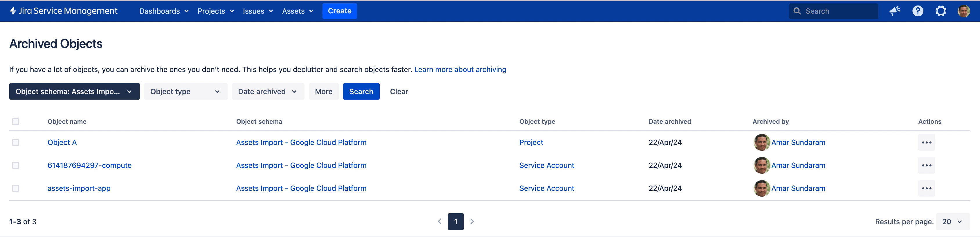Screen dimensions: 980x237
Task: Open Amar Sundaram link in assets-import-app row
Action: pyautogui.click(x=798, y=188)
